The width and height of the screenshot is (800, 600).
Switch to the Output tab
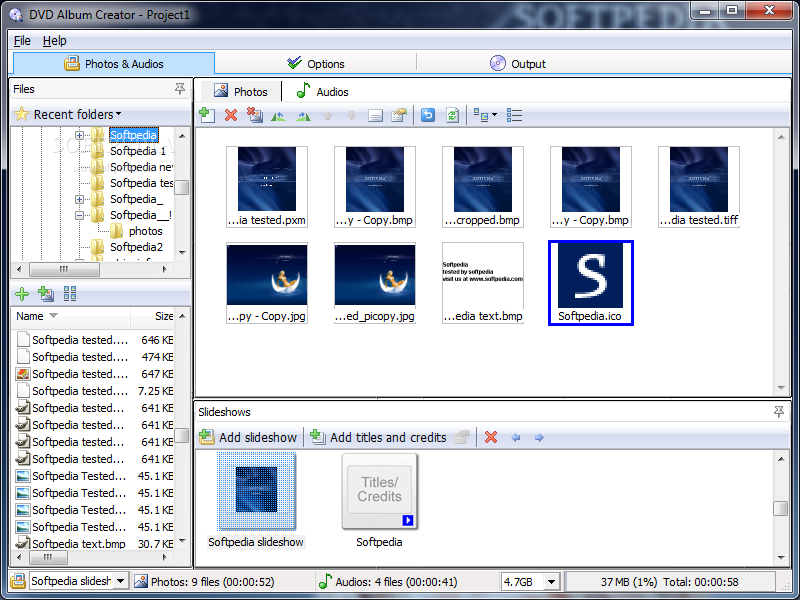click(x=518, y=64)
